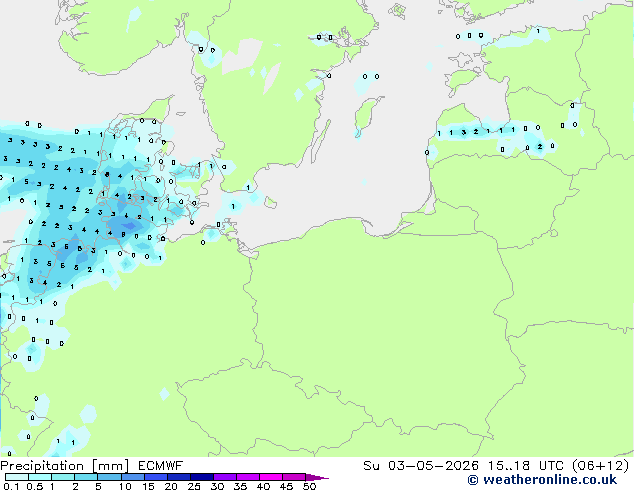Screen dimensions: 634x490
Task: Select the 10–15 mm legend swatch
Action: (132, 477)
